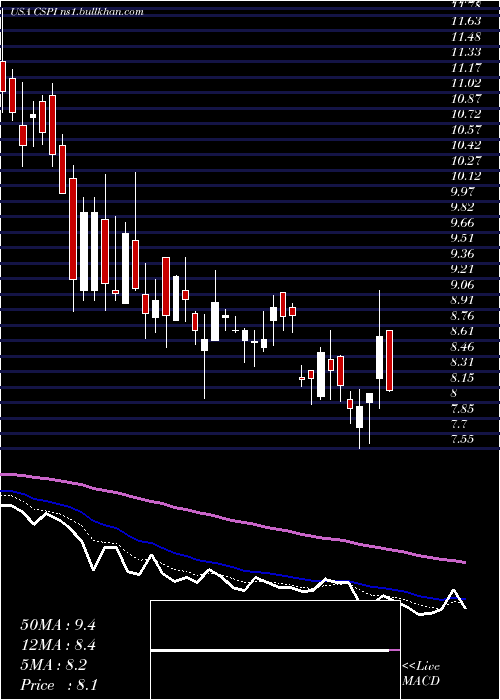The height and width of the screenshot is (700, 500).
Task: Click the 'USA CSPI ns1.bullkhan.com' chart title
Action: click(75, 12)
